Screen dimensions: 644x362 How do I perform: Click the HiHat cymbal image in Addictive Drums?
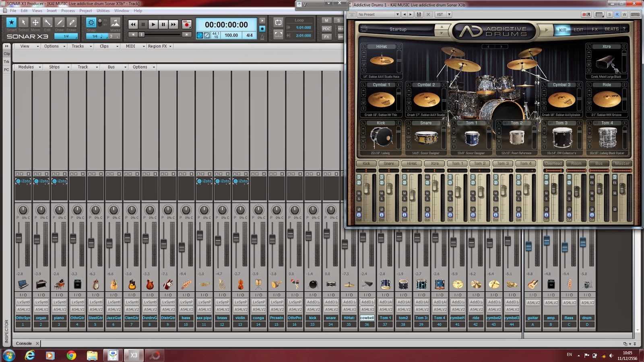coord(382,61)
